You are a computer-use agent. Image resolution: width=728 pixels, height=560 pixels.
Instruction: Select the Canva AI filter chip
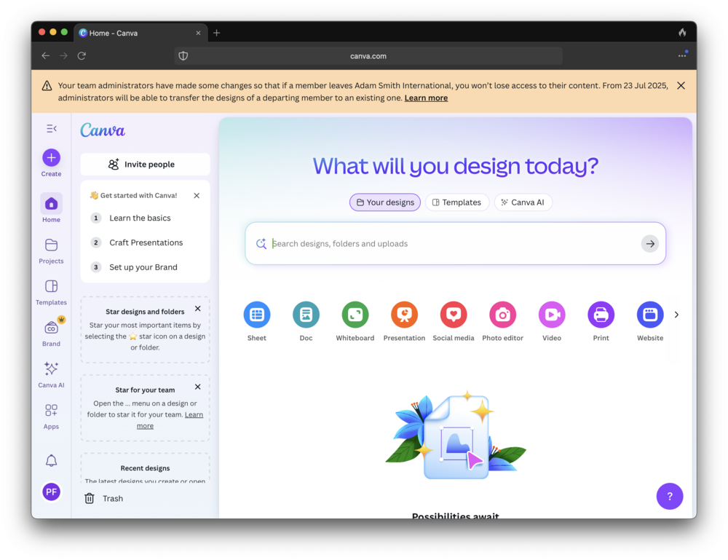point(523,202)
